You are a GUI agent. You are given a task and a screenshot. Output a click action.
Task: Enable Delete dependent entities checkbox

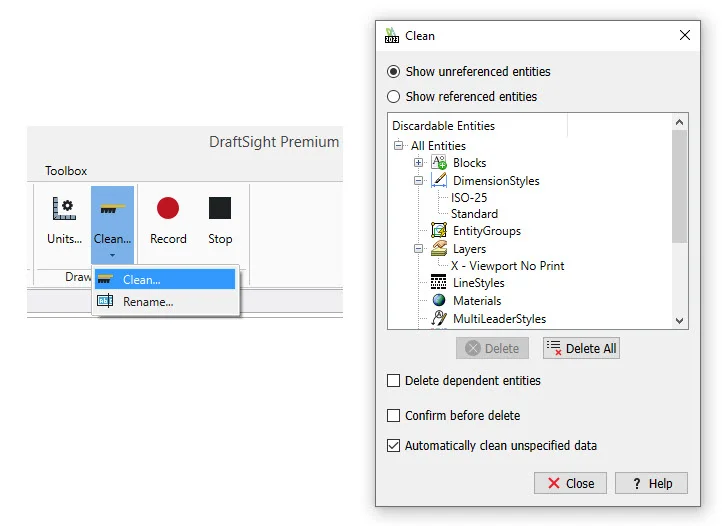point(393,380)
